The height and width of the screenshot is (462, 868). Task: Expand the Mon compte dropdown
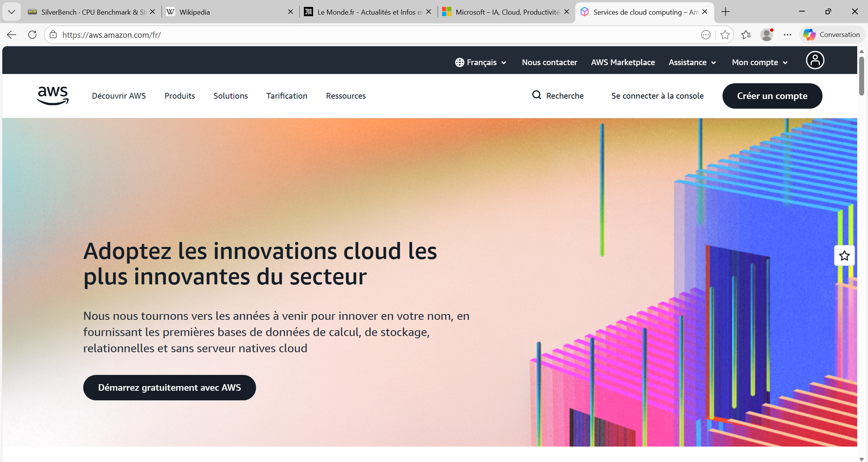coord(760,62)
